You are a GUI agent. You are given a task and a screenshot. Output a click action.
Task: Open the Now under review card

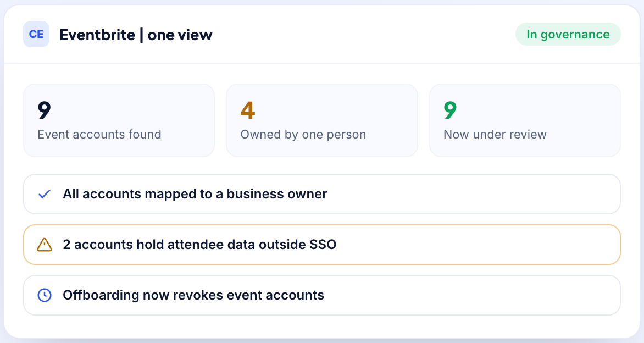coord(525,120)
